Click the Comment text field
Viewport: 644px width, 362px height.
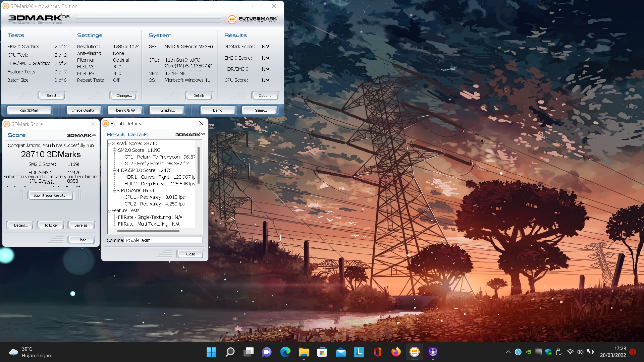click(x=163, y=240)
